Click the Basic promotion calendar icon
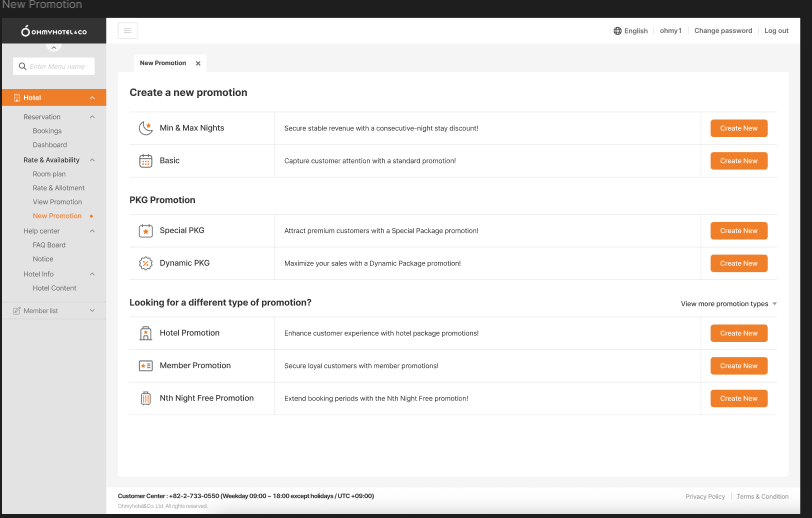This screenshot has width=812, height=518. coord(146,161)
